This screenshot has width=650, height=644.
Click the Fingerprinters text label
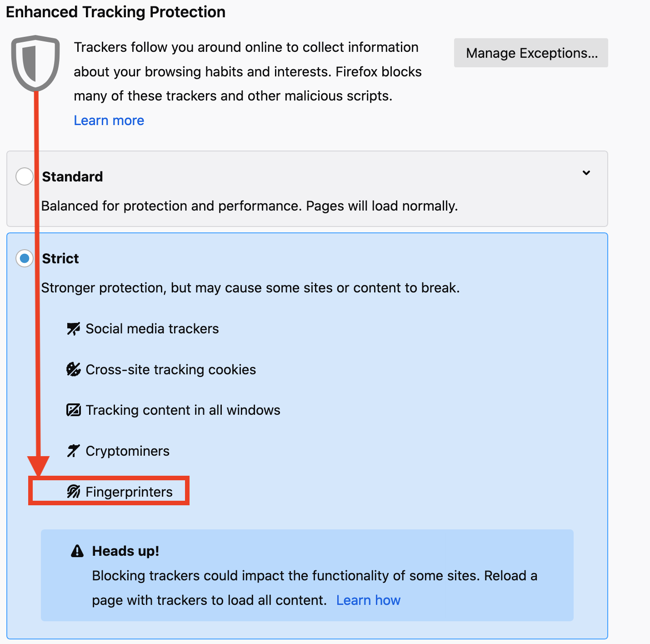[x=129, y=492]
